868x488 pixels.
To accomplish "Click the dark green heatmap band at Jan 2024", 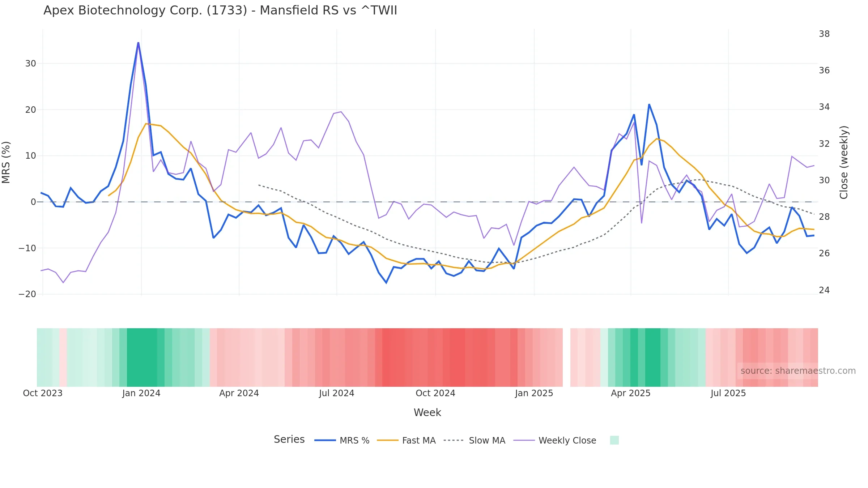I will tap(142, 358).
